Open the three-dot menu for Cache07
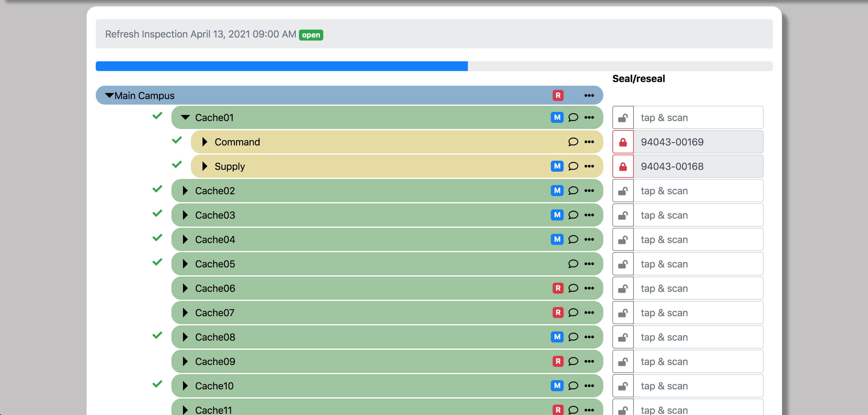This screenshot has height=415, width=868. click(x=589, y=313)
